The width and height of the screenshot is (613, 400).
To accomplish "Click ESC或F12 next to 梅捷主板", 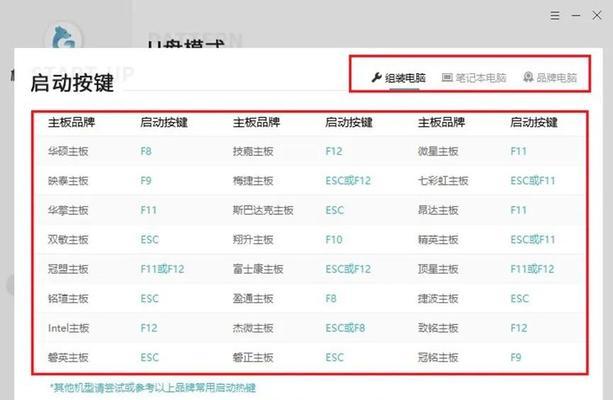I will click(348, 181).
